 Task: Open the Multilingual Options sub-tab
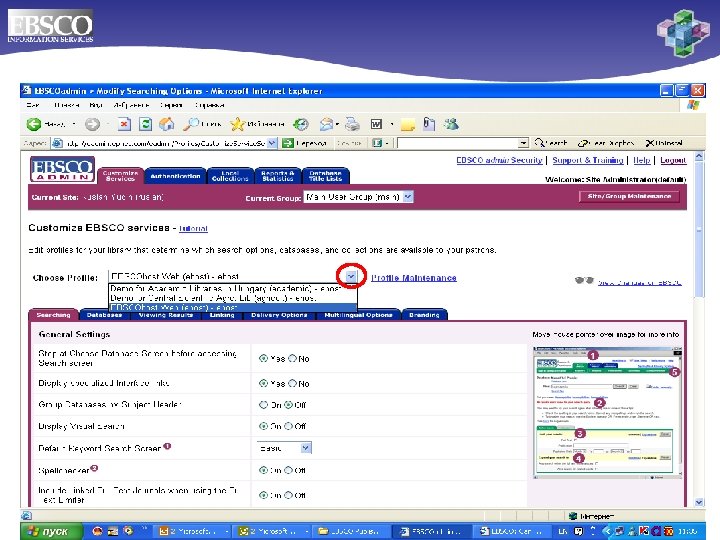point(359,315)
